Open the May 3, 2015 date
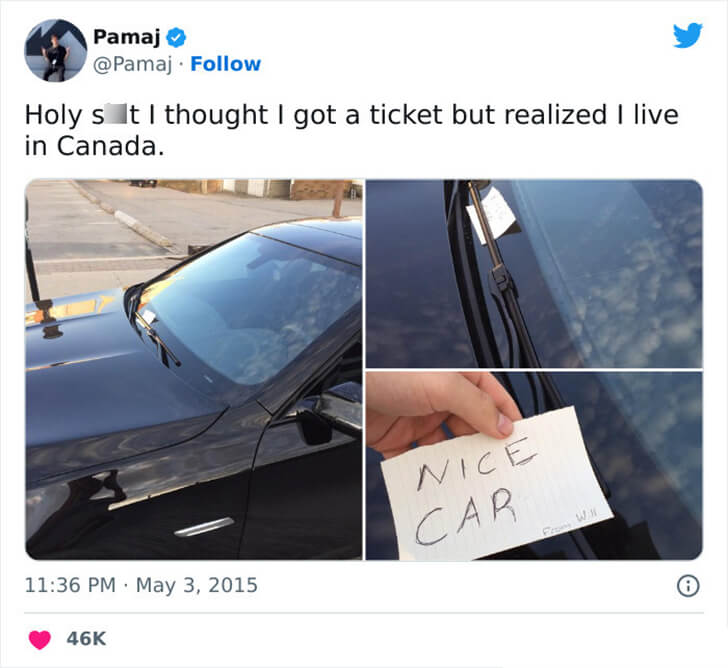This screenshot has height=668, width=728. pyautogui.click(x=196, y=585)
